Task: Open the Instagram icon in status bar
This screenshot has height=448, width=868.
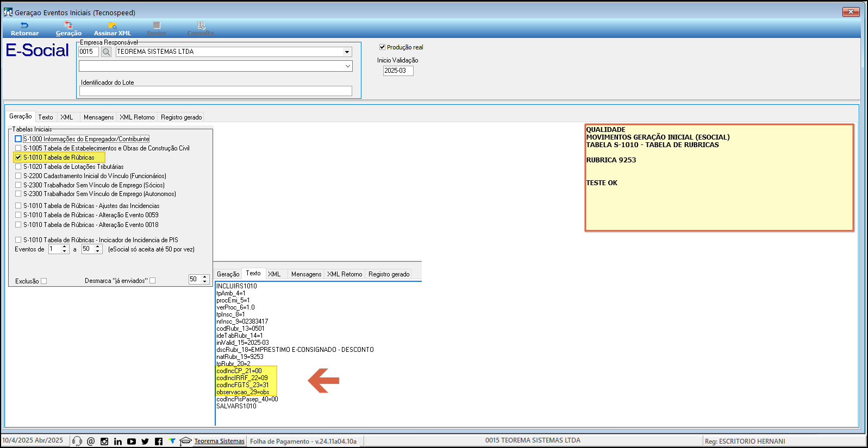Action: pos(104,441)
